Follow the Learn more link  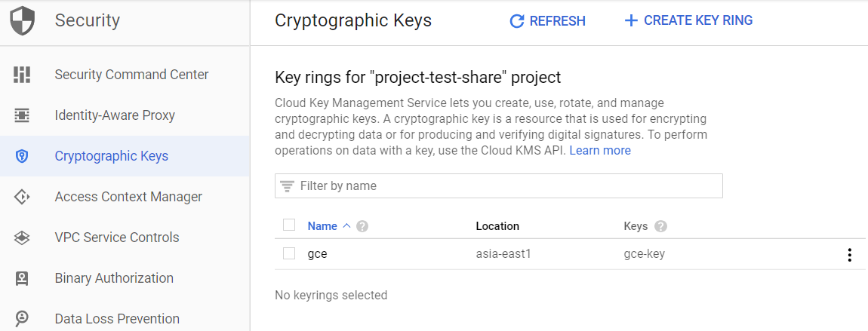click(600, 150)
